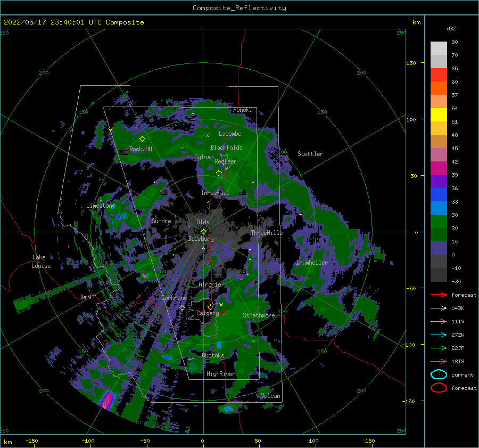Click the yellow diamond marker below RedDeer
The image size is (479, 448).
pyautogui.click(x=219, y=173)
